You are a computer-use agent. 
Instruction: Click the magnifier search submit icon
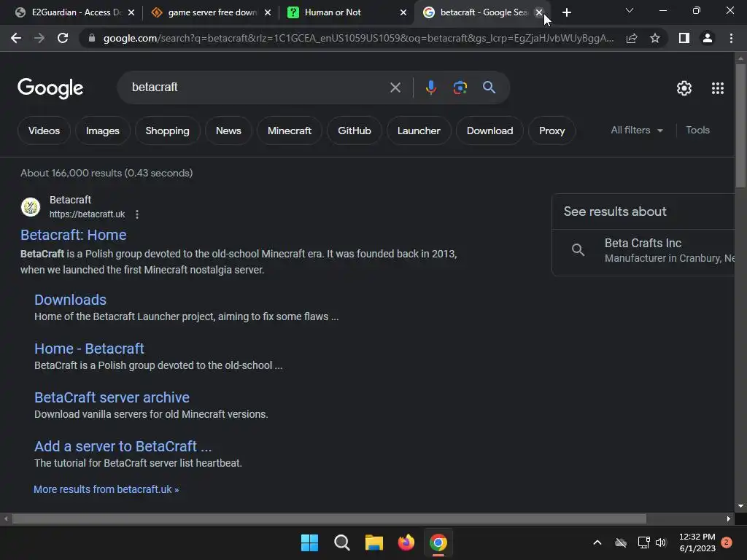point(489,87)
